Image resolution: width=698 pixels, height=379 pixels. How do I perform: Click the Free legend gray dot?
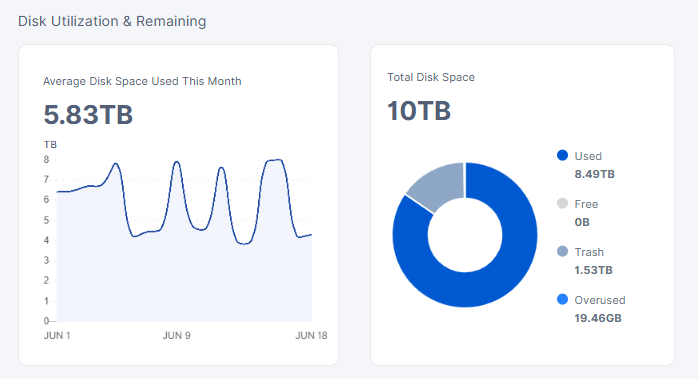pos(562,204)
